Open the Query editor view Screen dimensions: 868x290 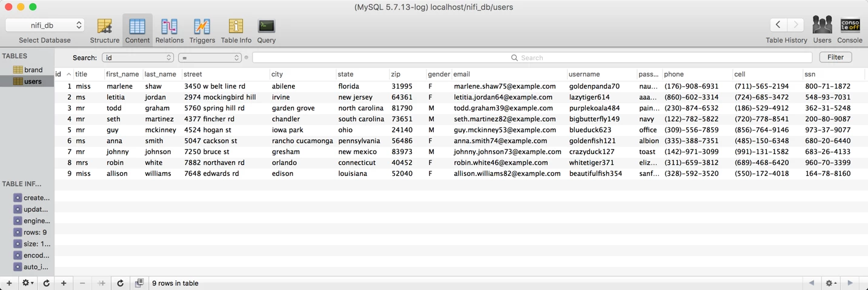tap(266, 30)
